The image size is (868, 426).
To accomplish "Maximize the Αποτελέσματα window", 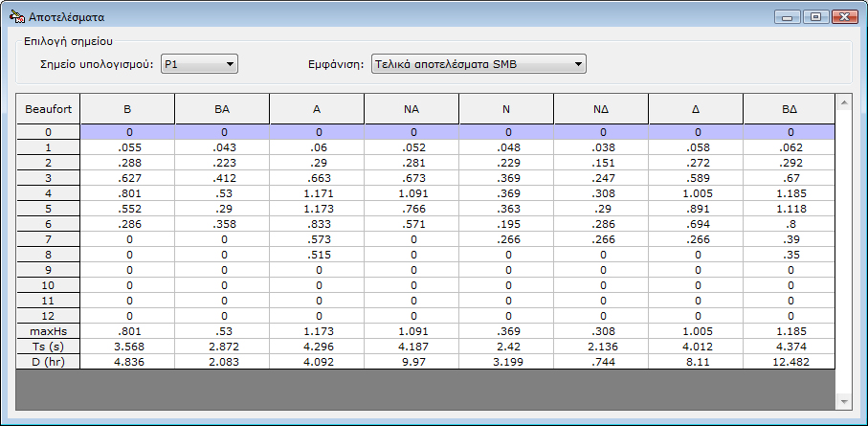I will point(815,16).
